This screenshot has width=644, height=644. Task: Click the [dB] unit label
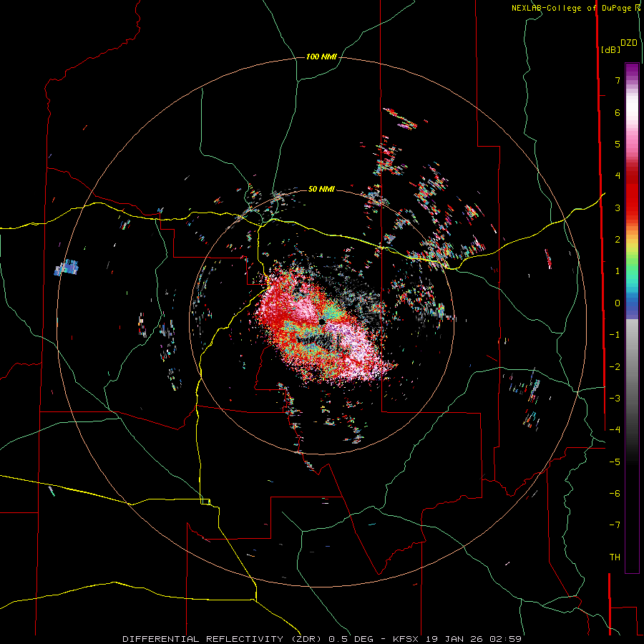[610, 49]
